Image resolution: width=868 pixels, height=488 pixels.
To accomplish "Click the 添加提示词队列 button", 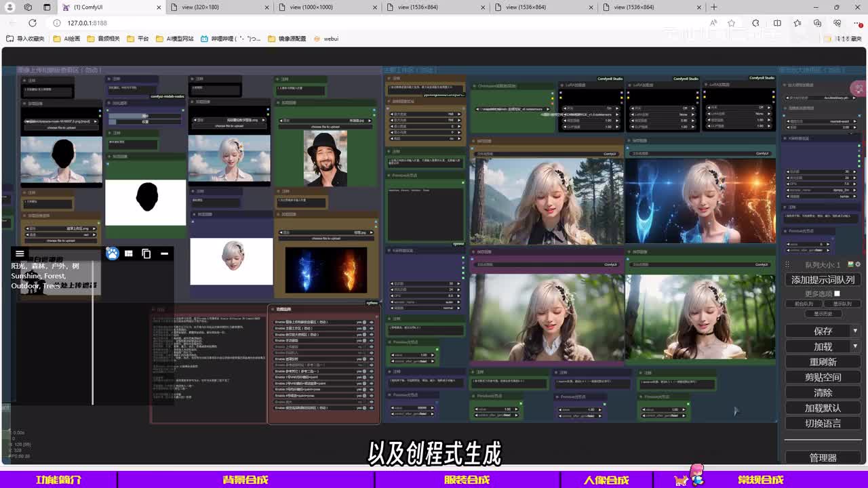I will pos(823,279).
